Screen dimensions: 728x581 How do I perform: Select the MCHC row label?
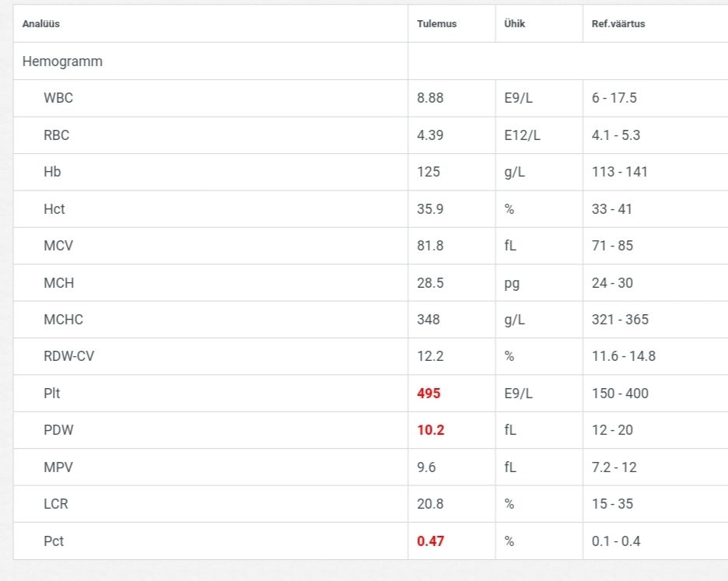coord(63,320)
